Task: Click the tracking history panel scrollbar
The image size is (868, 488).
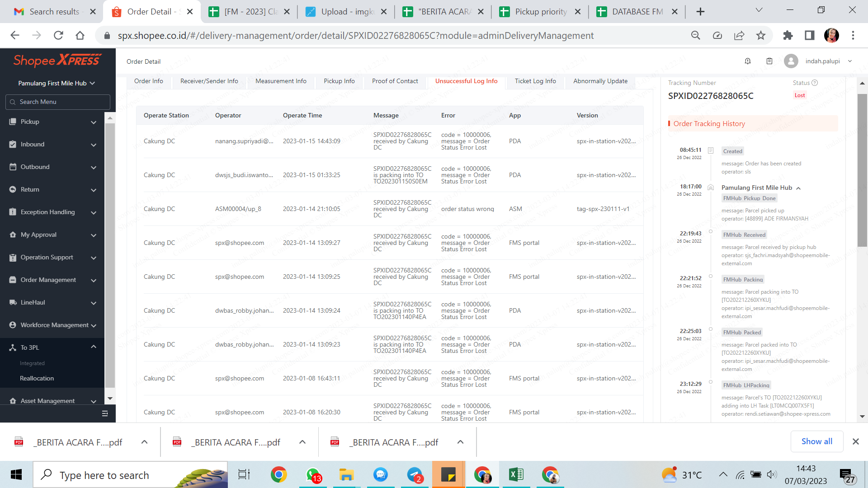Action: pyautogui.click(x=862, y=170)
